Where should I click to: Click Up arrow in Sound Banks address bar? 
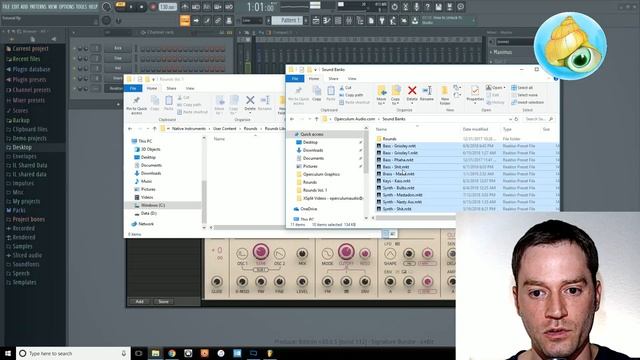click(316, 119)
